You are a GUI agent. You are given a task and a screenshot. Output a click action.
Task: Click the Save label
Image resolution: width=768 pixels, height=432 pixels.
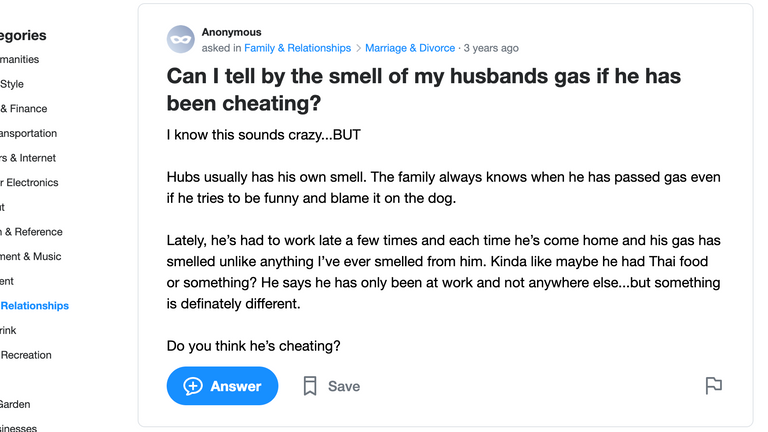(x=344, y=386)
